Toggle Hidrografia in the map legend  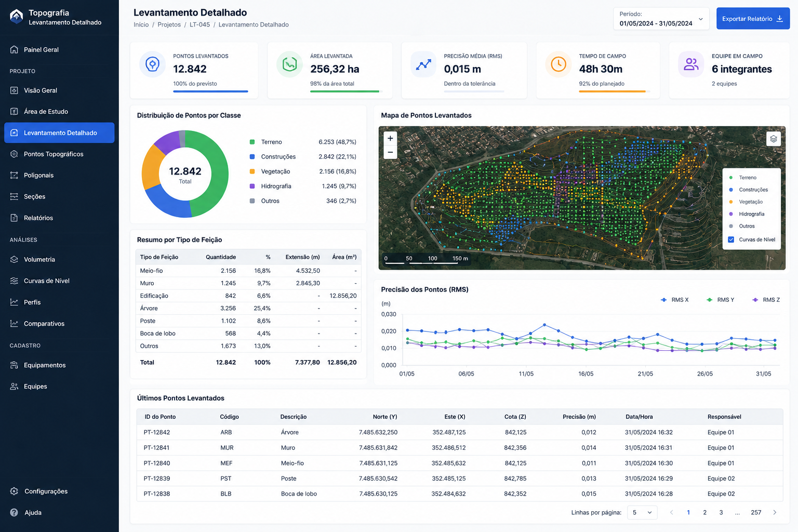click(747, 214)
